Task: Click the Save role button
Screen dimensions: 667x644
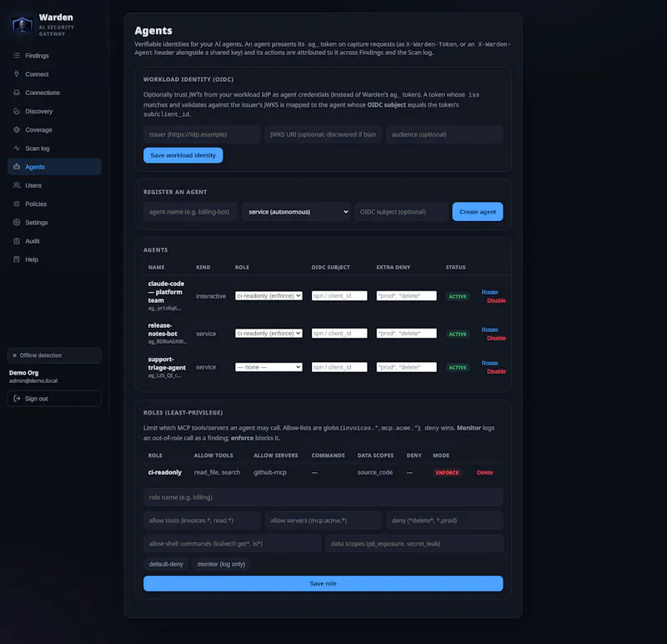Action: [x=323, y=584]
